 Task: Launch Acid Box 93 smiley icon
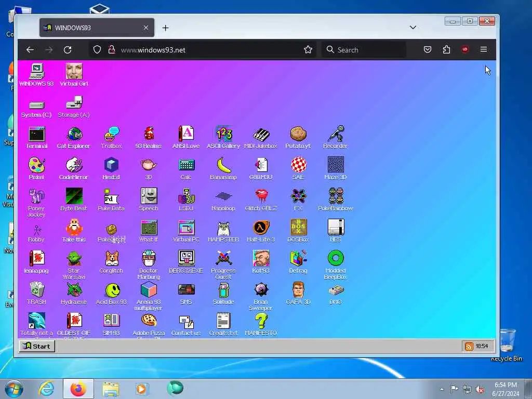pyautogui.click(x=111, y=294)
